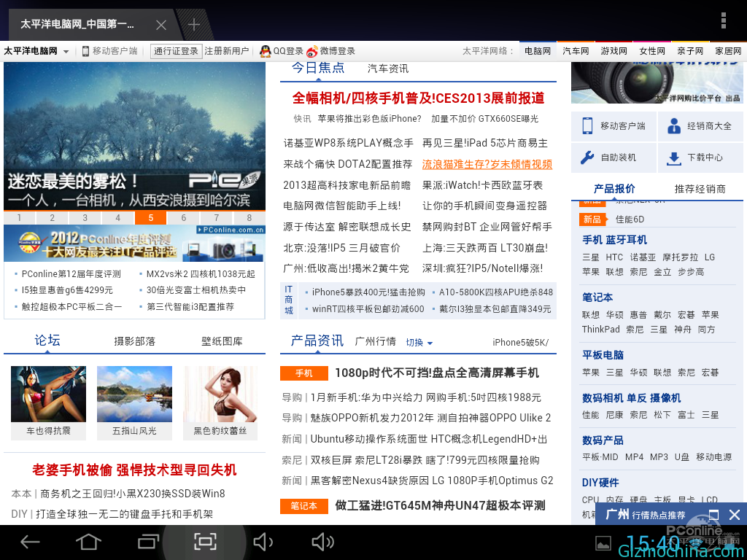Close the 太平洋电脑网 browser tab
Screen dimensions: 747x560
click(161, 26)
